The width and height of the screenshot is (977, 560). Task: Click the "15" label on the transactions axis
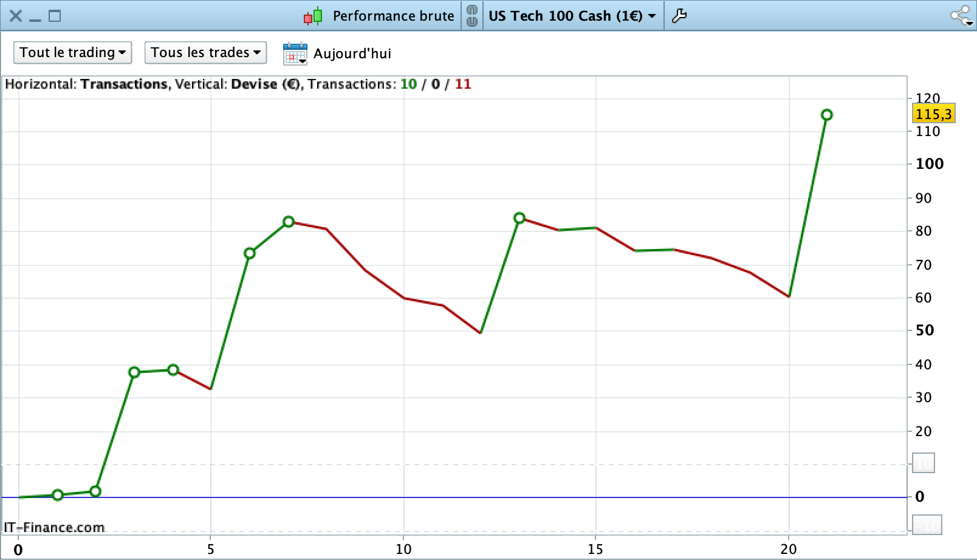click(x=595, y=550)
